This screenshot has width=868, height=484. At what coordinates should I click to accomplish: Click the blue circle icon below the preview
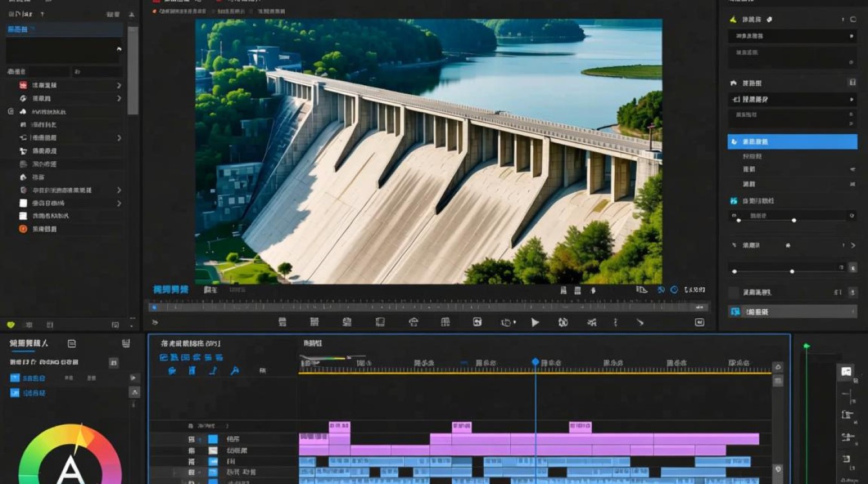674,290
